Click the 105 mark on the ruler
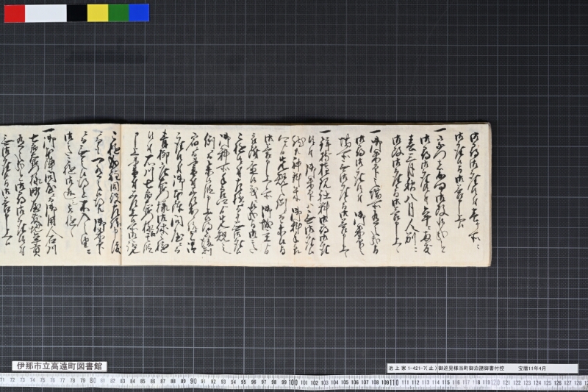The width and height of the screenshot is (588, 392). pos(344,382)
